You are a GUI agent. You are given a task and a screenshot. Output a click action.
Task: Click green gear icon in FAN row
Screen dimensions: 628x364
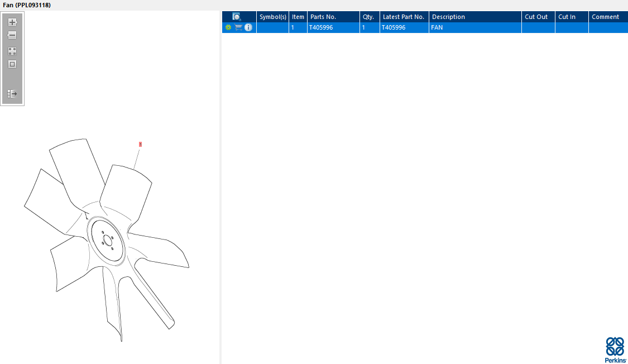point(228,27)
